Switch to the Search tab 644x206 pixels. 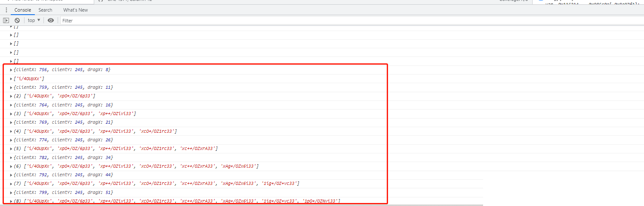click(x=45, y=10)
